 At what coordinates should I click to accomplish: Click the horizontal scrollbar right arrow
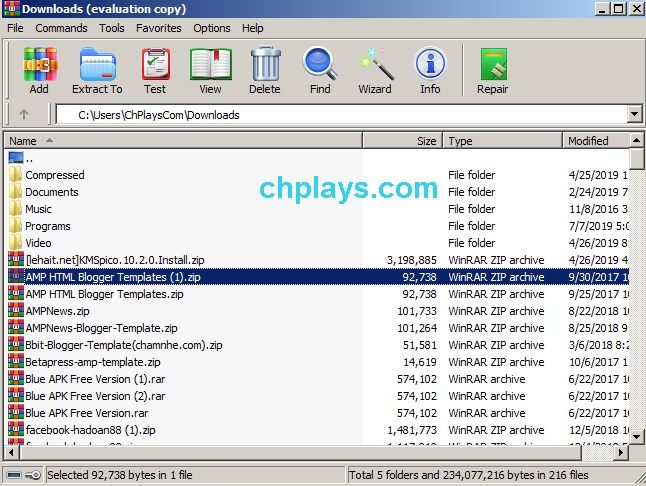[621, 453]
